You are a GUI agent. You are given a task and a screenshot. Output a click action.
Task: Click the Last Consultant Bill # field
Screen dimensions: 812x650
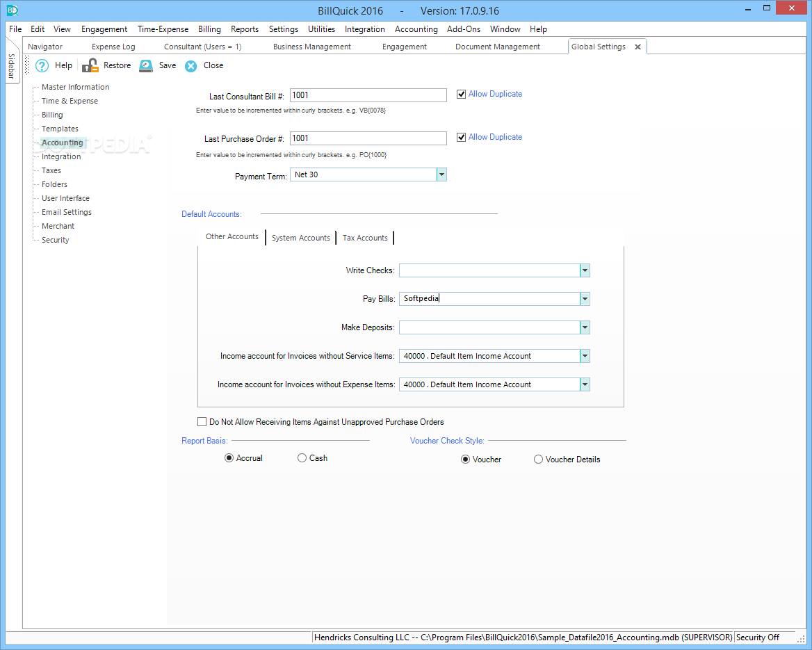click(x=368, y=95)
